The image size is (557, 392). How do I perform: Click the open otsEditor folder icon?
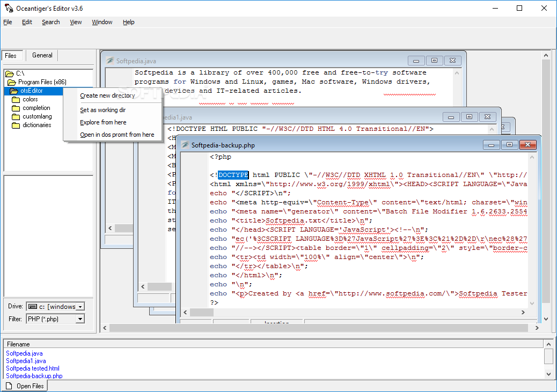(14, 91)
